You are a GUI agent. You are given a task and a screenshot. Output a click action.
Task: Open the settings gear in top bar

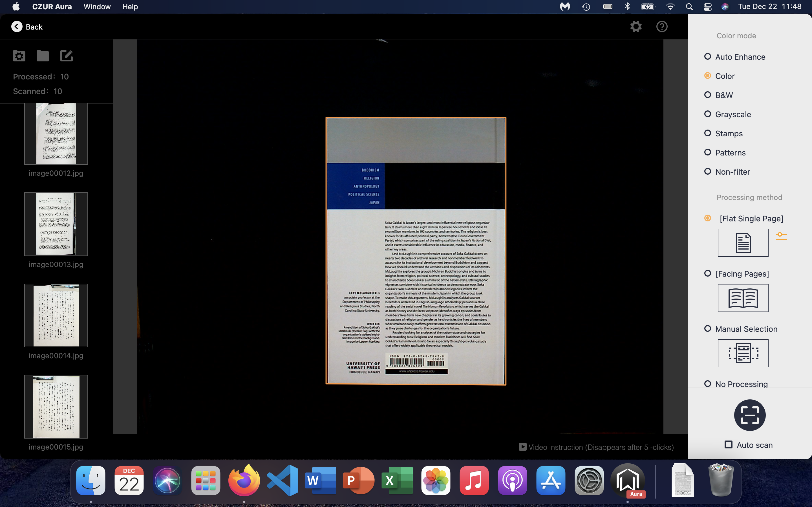point(636,26)
